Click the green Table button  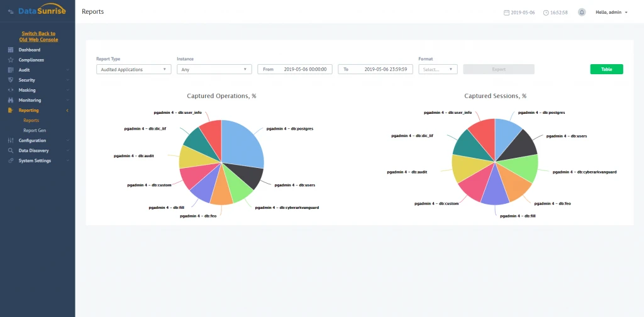coord(606,69)
